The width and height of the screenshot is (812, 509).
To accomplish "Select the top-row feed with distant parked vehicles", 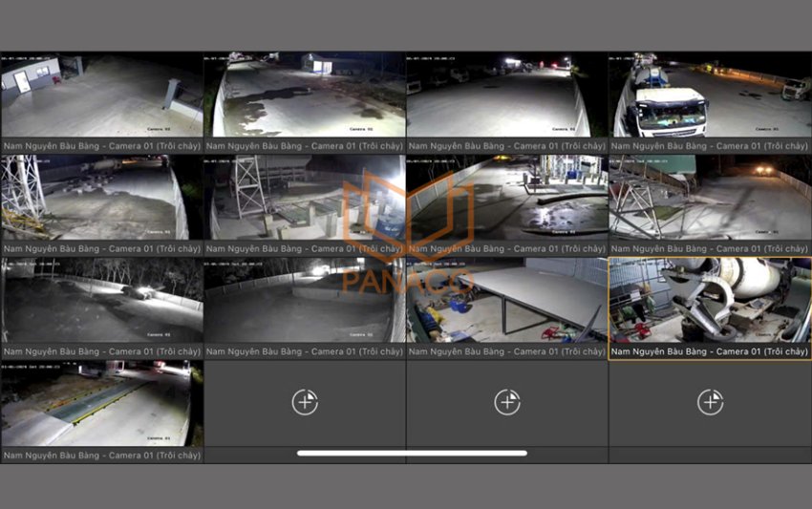I will (506, 95).
